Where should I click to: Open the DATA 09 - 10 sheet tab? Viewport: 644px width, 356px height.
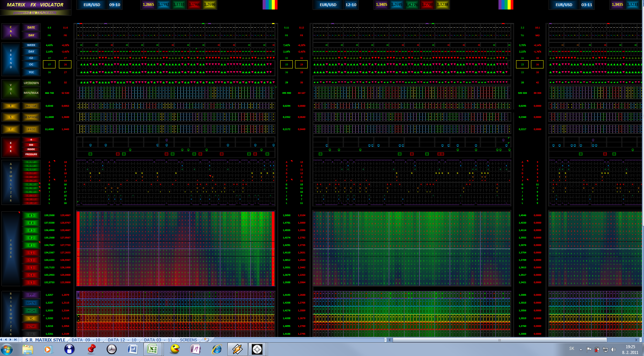[86, 340]
